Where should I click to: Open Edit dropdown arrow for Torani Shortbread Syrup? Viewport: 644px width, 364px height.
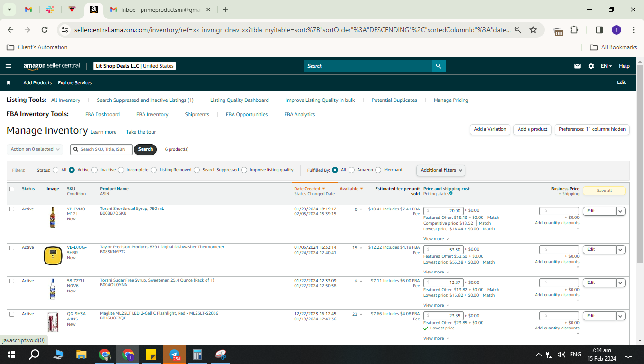point(620,211)
